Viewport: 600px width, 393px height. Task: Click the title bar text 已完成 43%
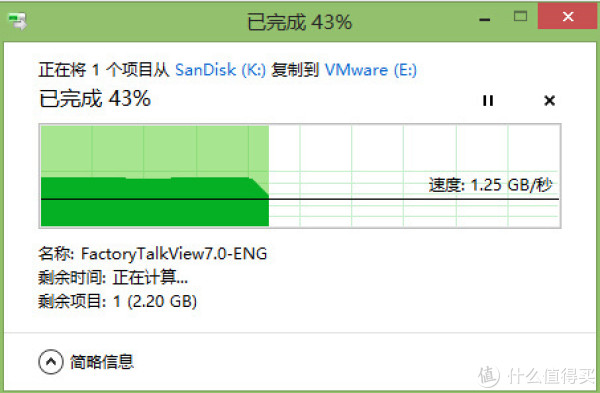coord(300,22)
